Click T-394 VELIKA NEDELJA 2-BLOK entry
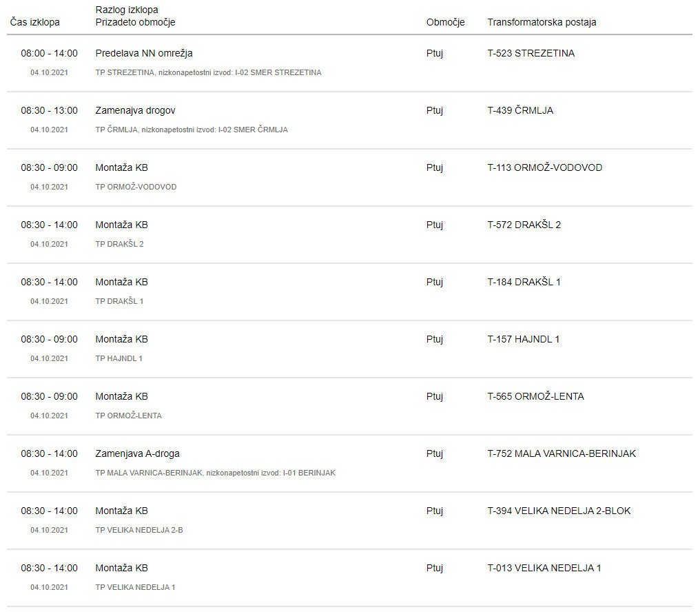The height and width of the screenshot is (614, 700). click(x=559, y=511)
